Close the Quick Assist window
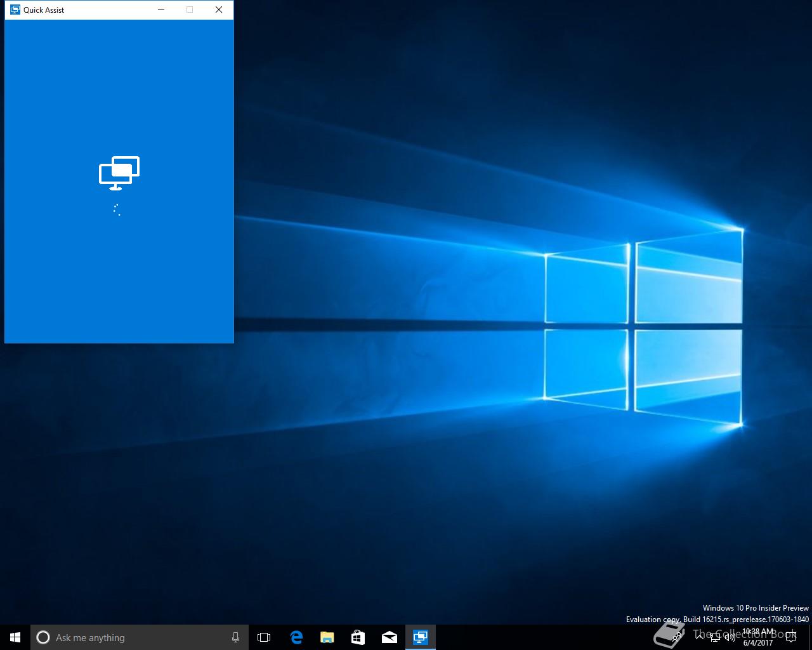Image resolution: width=812 pixels, height=650 pixels. (x=219, y=10)
